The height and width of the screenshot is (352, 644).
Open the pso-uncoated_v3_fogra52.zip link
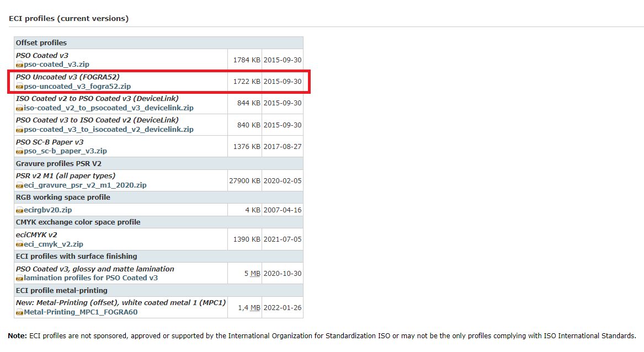pos(77,86)
